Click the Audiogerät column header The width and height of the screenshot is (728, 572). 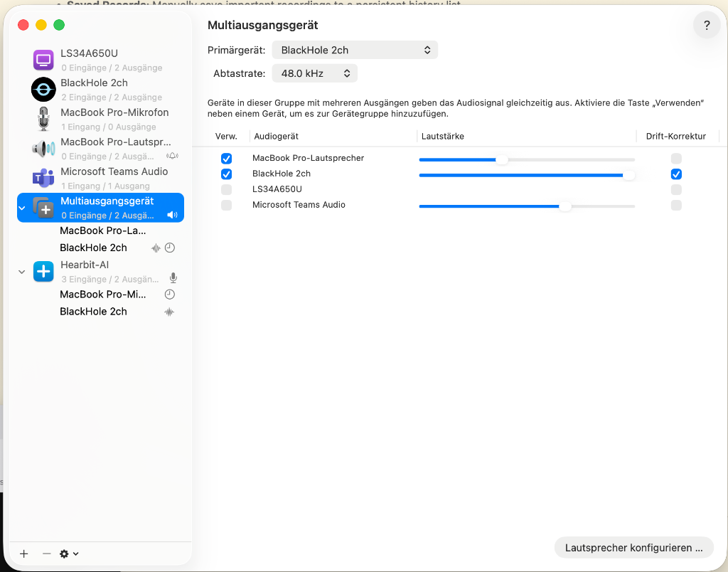[277, 136]
